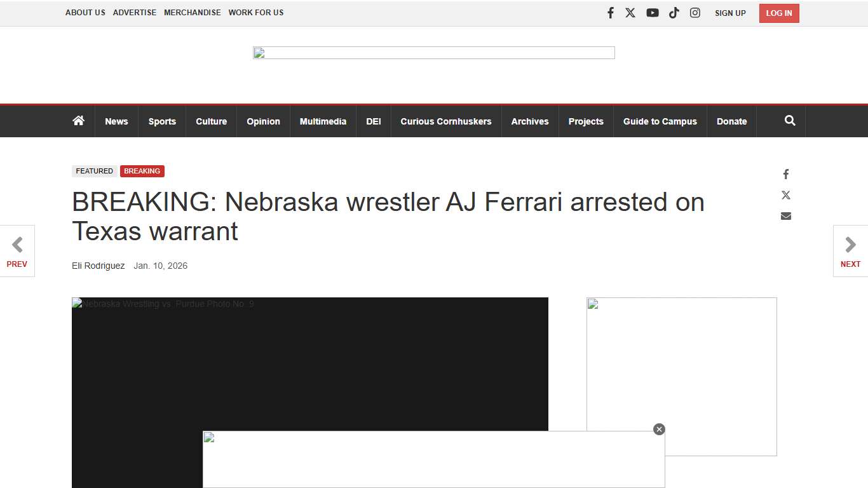Navigate to the next article with NEXT arrow
Image resolution: width=868 pixels, height=488 pixels.
click(x=850, y=251)
